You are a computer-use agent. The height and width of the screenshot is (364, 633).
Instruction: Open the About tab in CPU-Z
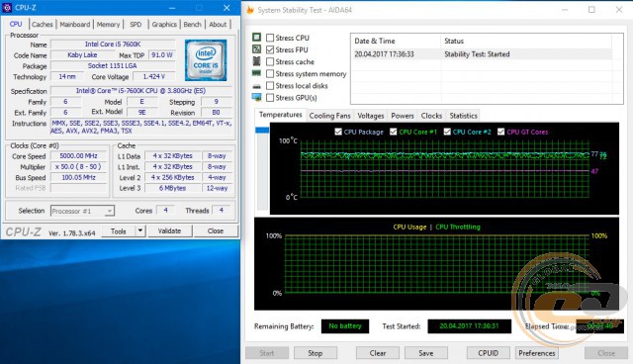click(218, 24)
